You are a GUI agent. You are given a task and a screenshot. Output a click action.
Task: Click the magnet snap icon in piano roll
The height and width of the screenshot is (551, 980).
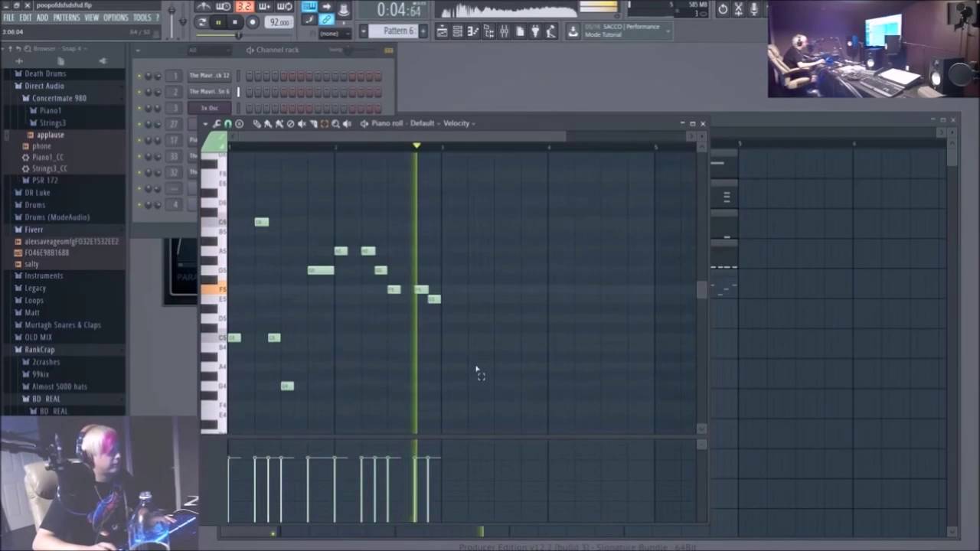[228, 123]
